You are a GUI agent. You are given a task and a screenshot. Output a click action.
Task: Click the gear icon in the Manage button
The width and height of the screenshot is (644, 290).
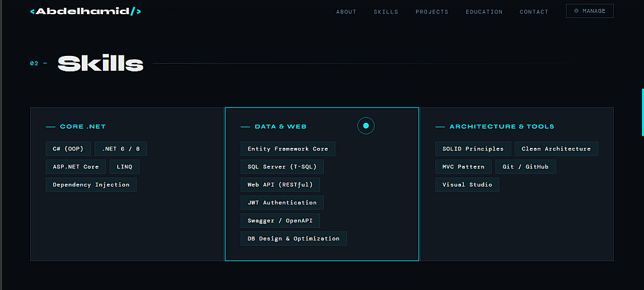tap(576, 11)
